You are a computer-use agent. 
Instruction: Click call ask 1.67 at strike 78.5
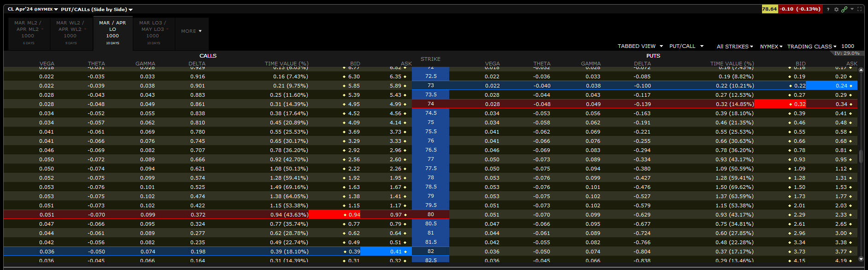(395, 187)
